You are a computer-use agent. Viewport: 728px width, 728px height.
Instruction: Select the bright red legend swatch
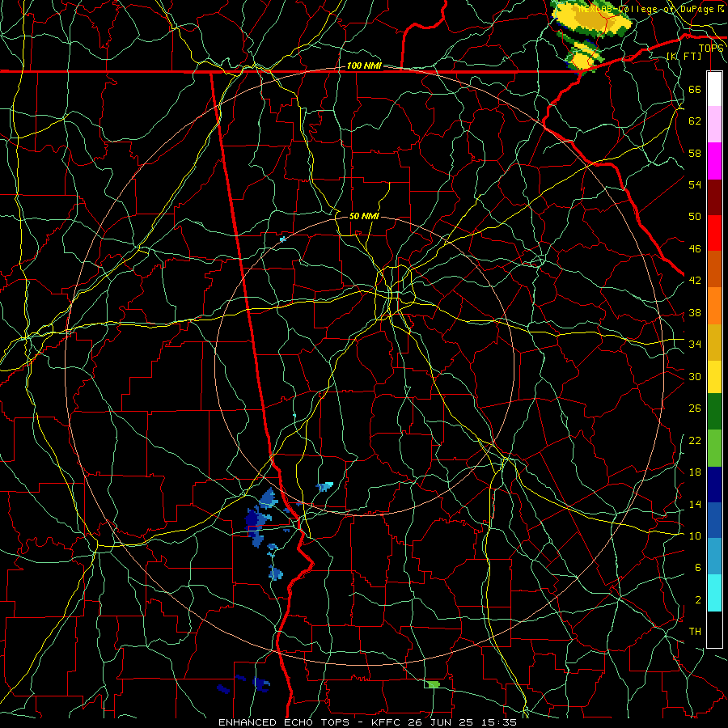[x=714, y=233]
